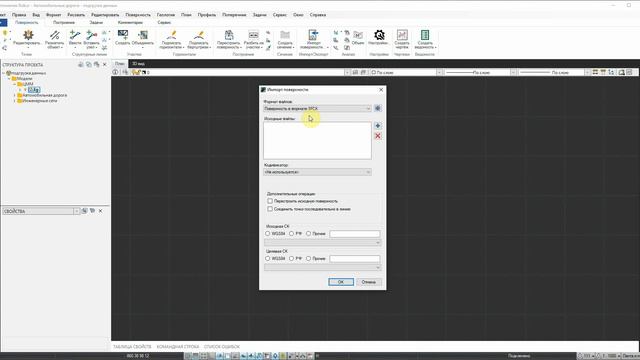The width and height of the screenshot is (640, 360).
Task: Select WGS84 for source coordinate system
Action: 268,233
